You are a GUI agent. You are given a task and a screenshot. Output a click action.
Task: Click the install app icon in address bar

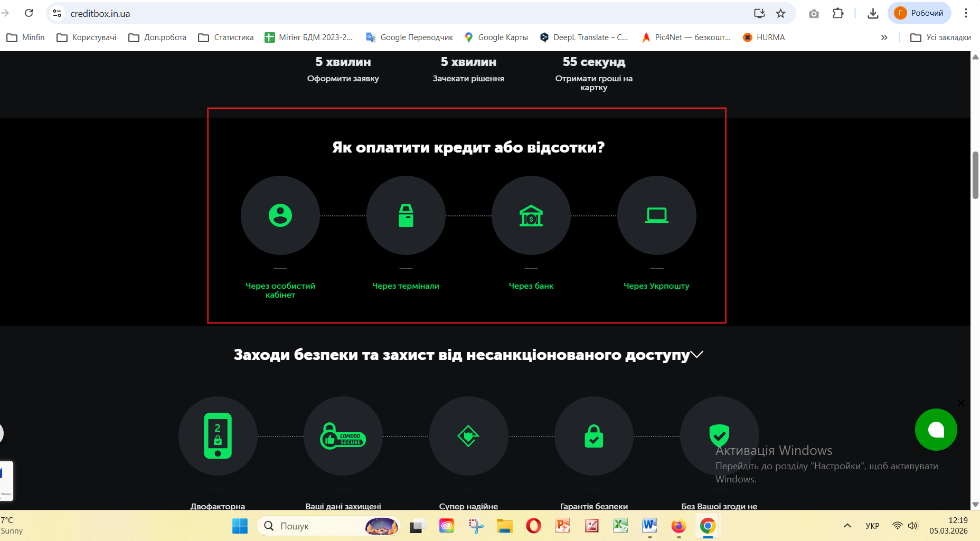pos(759,13)
